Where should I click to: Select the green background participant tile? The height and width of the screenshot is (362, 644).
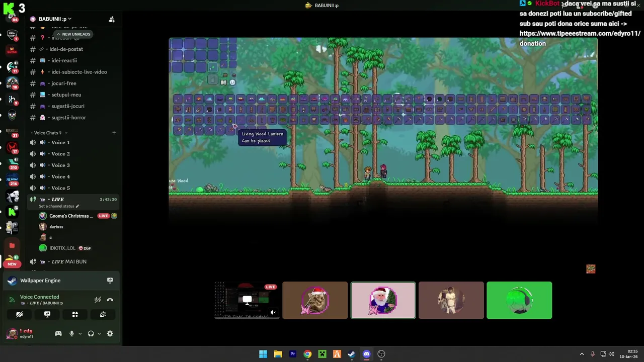(519, 300)
